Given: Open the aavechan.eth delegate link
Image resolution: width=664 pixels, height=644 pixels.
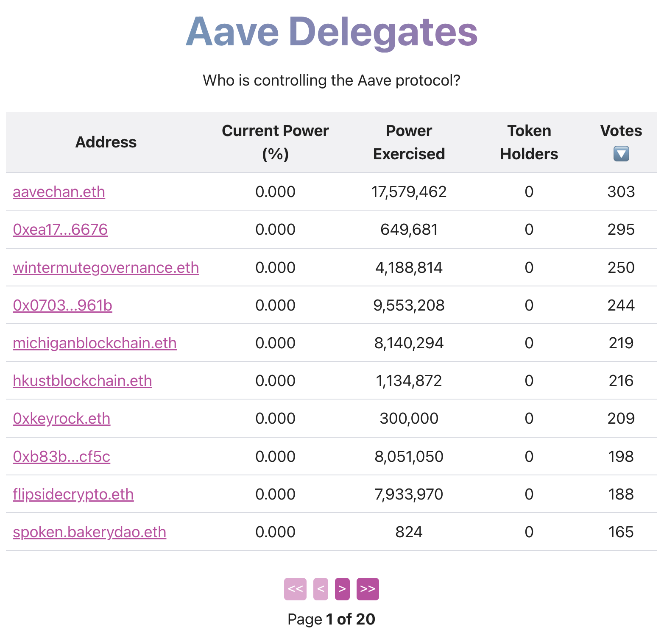Looking at the screenshot, I should coord(59,192).
